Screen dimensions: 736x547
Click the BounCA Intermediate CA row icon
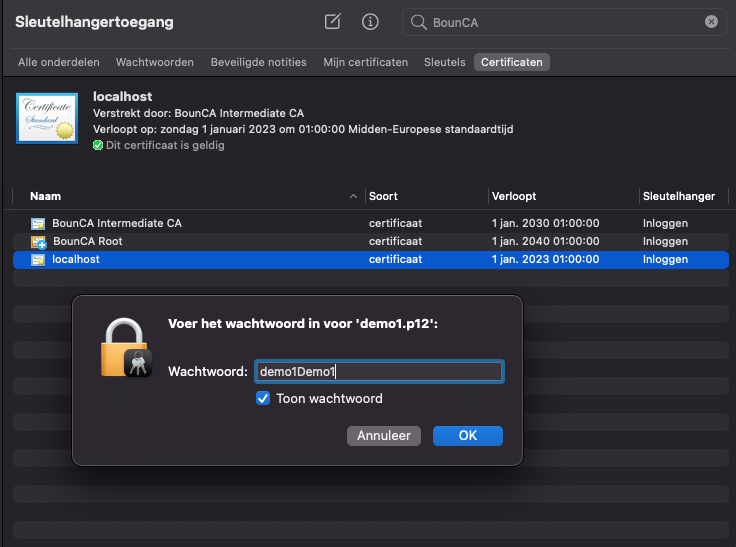(38, 223)
